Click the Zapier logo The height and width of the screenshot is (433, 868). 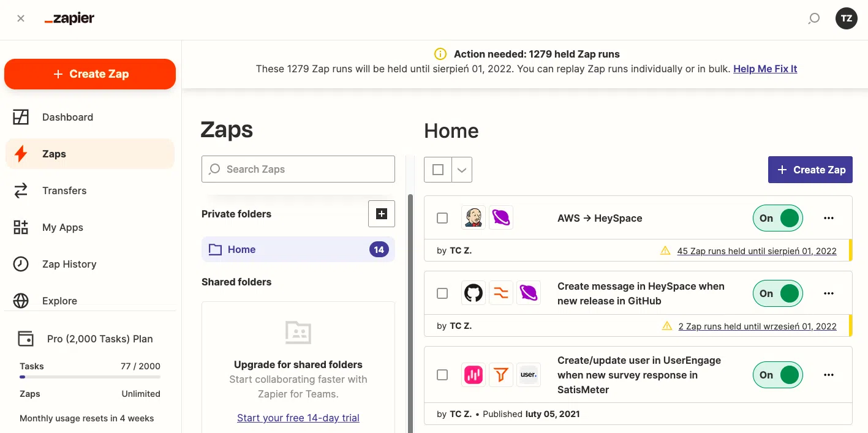(x=69, y=18)
